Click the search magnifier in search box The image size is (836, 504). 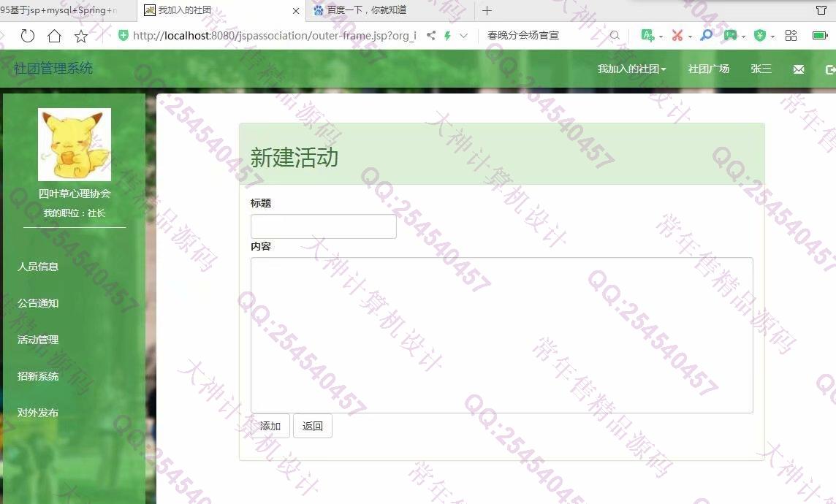coord(615,35)
